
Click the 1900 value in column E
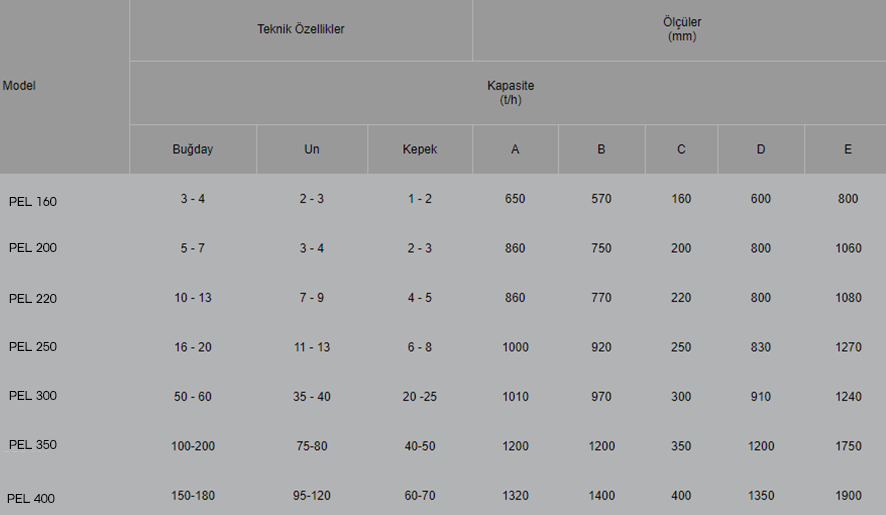tap(848, 496)
